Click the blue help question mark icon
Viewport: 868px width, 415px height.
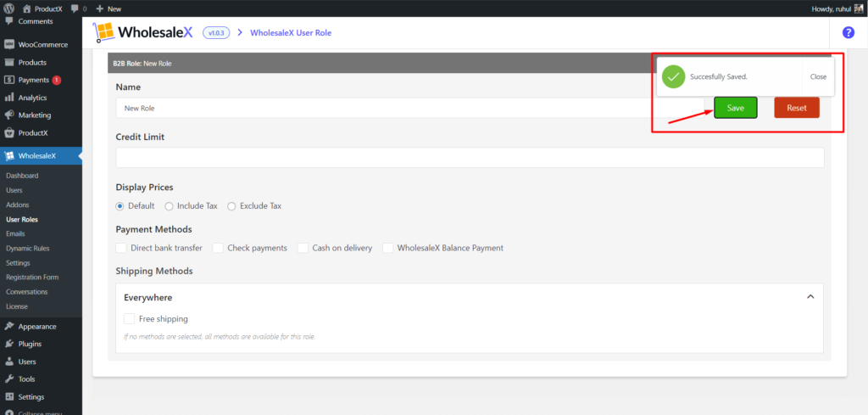[x=848, y=33]
